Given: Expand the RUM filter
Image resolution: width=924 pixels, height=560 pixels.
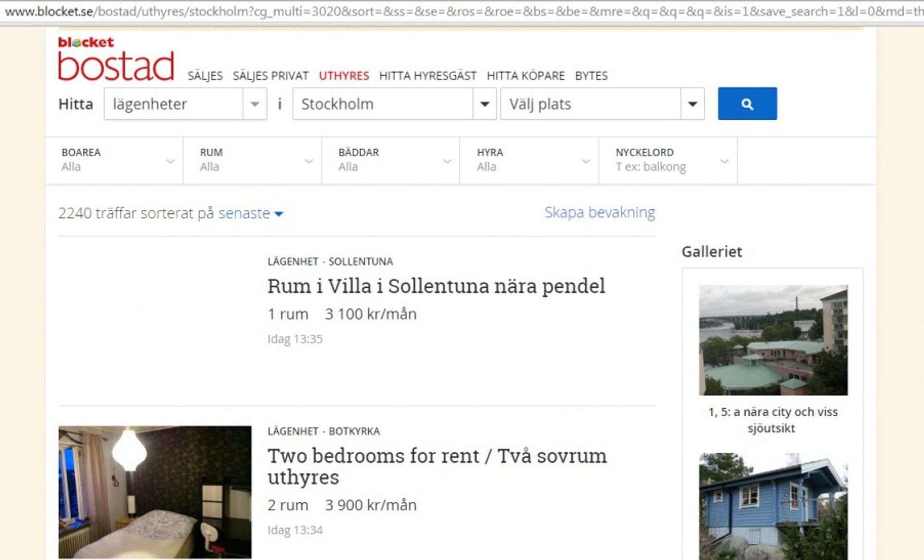Looking at the screenshot, I should [253, 160].
